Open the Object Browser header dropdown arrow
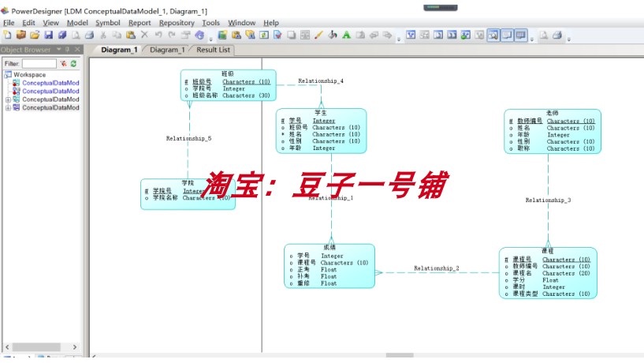 (59, 50)
